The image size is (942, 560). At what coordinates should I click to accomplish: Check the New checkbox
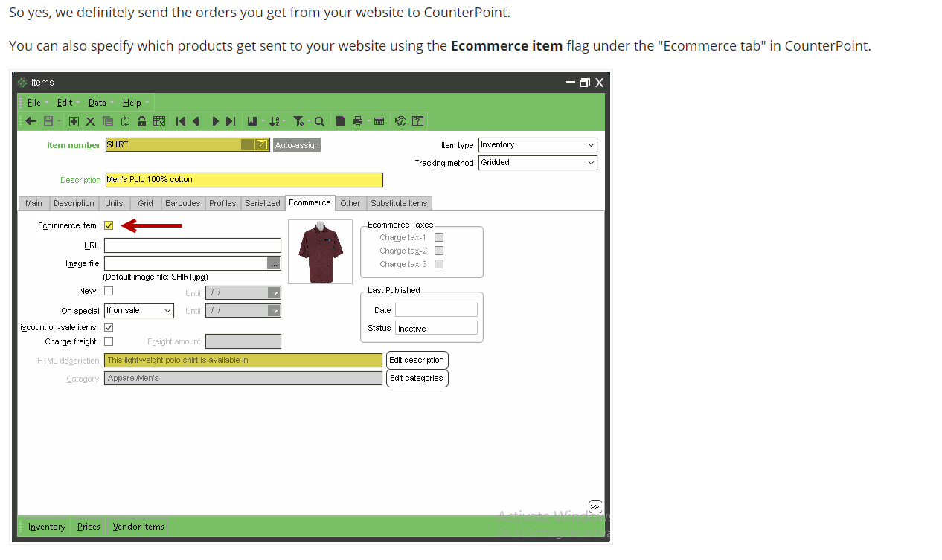coord(109,291)
